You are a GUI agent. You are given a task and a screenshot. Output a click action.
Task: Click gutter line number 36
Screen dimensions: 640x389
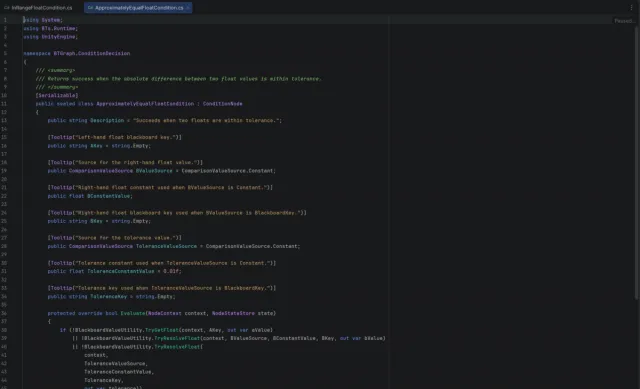[x=4, y=313]
